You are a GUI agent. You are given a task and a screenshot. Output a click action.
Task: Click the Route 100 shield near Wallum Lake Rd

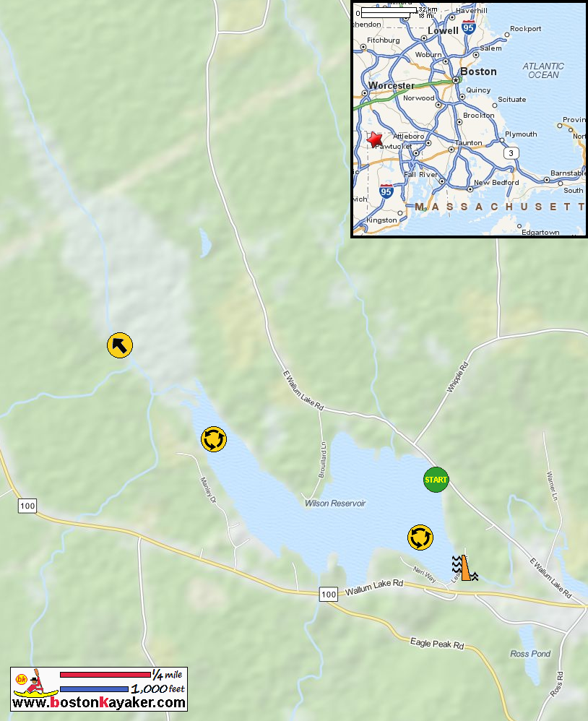[329, 595]
